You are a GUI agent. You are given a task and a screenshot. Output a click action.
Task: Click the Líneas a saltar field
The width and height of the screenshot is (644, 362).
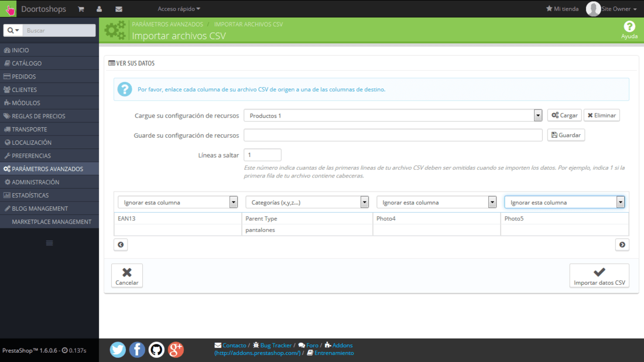tap(262, 155)
